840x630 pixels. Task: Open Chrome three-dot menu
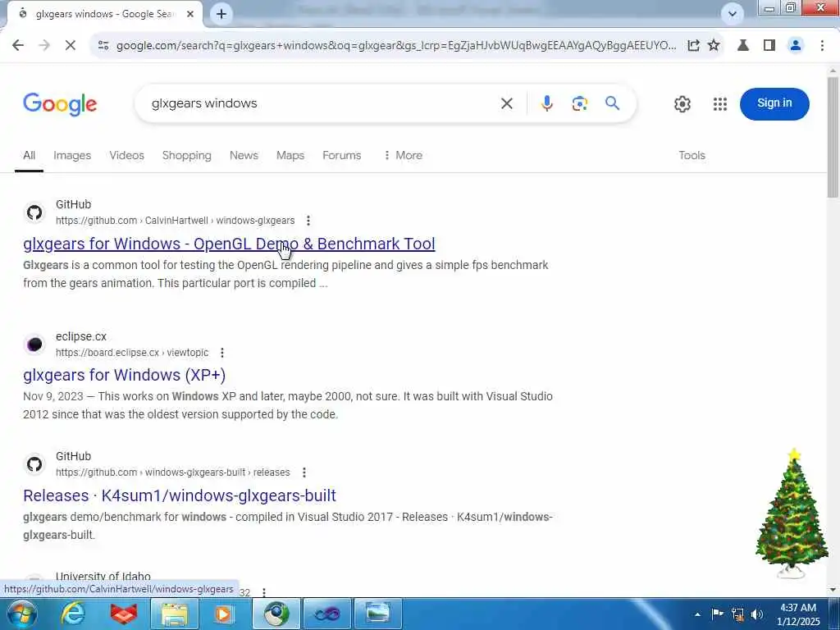click(822, 46)
